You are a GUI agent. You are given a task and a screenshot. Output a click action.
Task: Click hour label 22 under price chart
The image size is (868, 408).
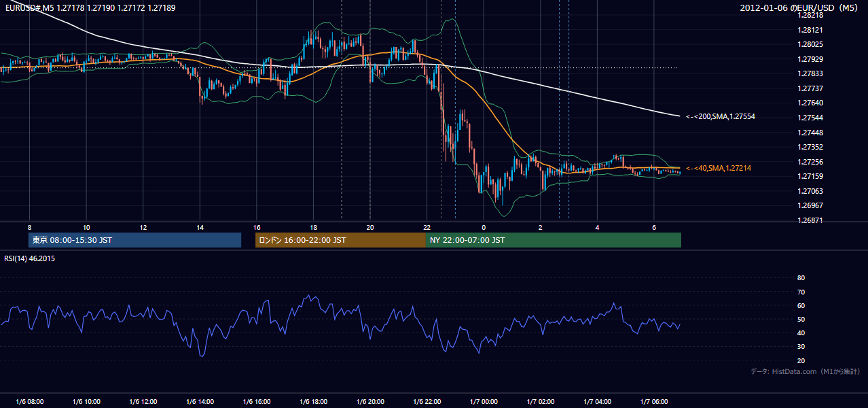[x=427, y=226]
